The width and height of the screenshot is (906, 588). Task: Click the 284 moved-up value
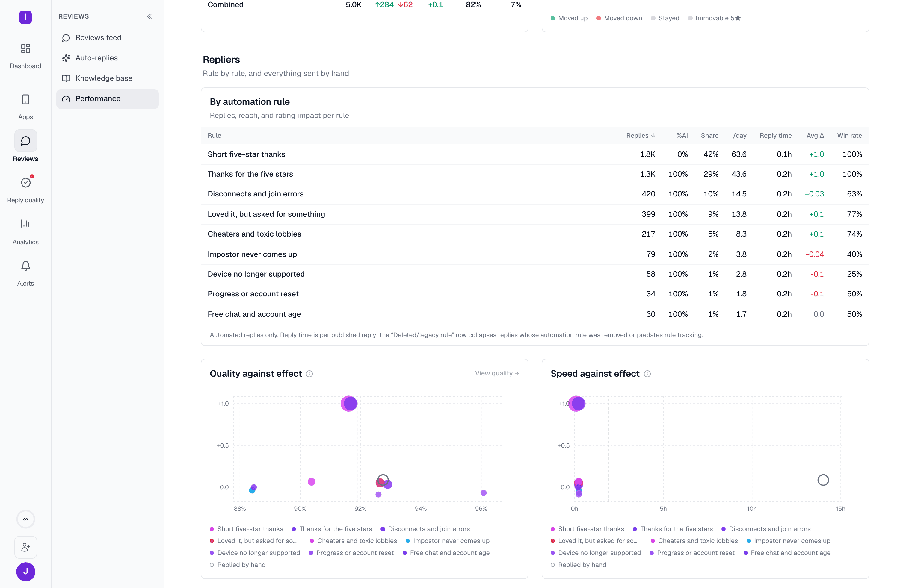(384, 4)
